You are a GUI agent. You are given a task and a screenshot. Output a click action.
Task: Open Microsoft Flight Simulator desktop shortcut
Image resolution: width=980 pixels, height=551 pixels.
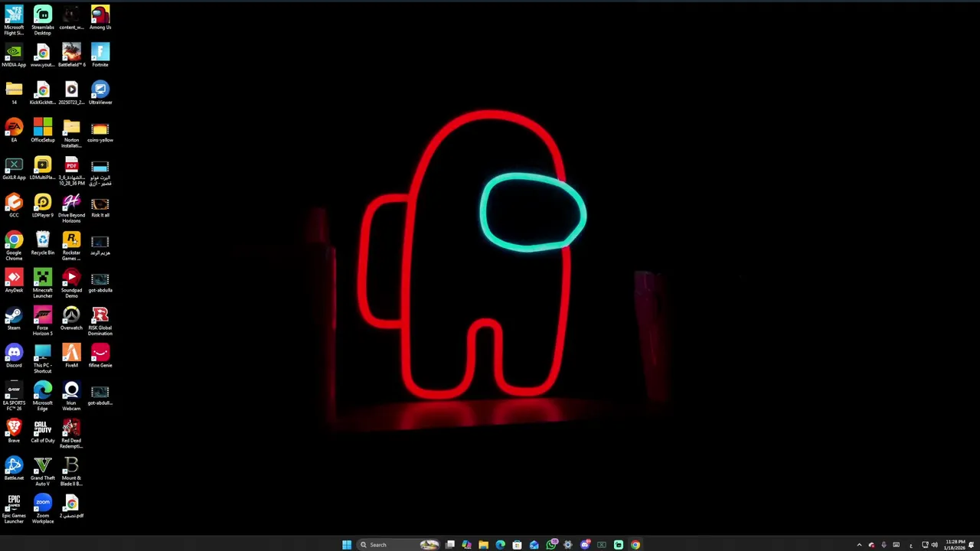click(x=14, y=21)
